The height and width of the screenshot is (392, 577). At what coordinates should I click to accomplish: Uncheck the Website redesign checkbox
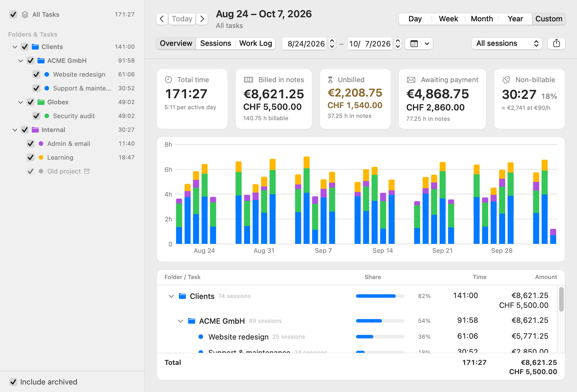[36, 74]
